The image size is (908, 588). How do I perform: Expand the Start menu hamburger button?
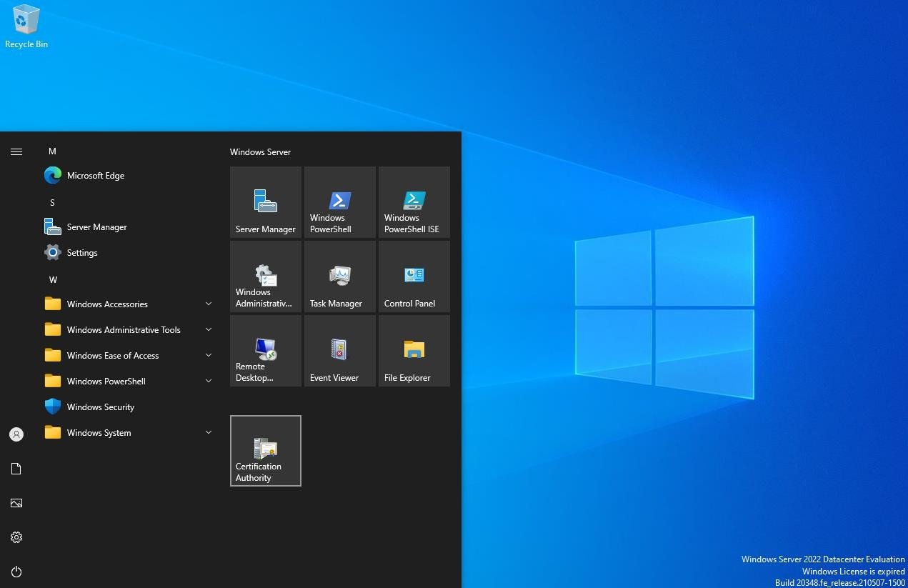(x=16, y=151)
